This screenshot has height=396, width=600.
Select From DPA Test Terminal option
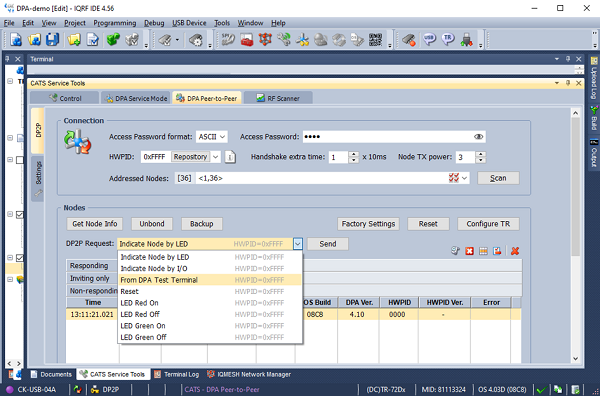[210, 280]
